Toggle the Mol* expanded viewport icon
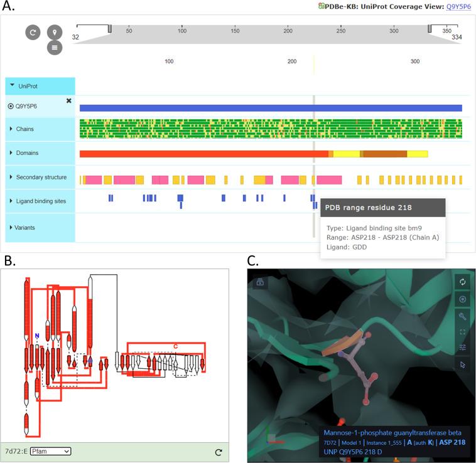476x463 pixels. [x=463, y=332]
